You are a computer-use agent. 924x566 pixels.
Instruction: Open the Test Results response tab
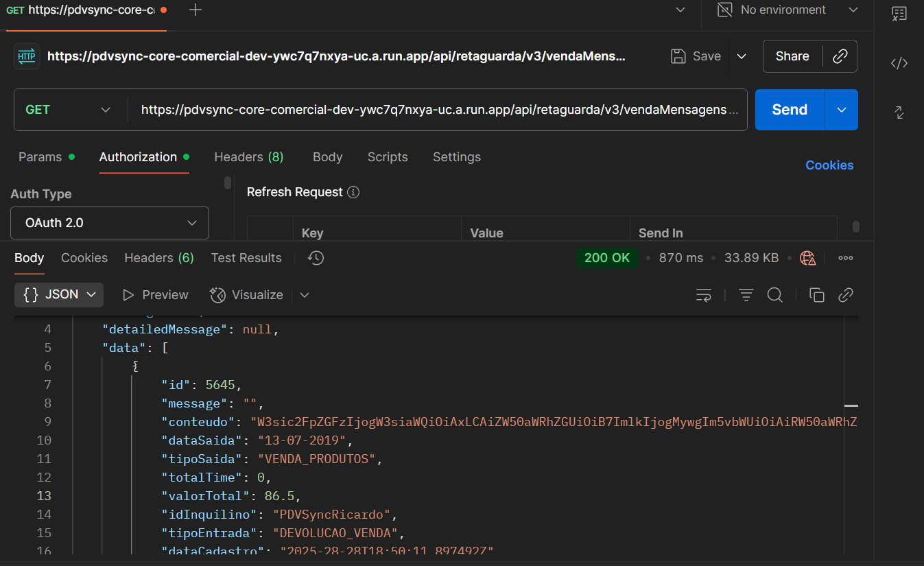click(x=246, y=258)
